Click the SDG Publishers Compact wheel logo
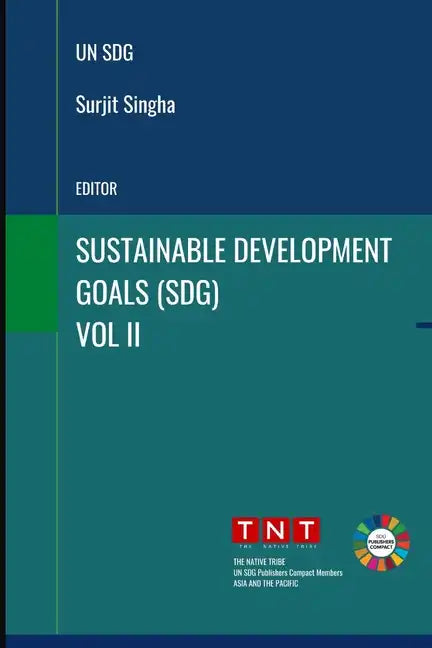This screenshot has width=432, height=648. 382,543
